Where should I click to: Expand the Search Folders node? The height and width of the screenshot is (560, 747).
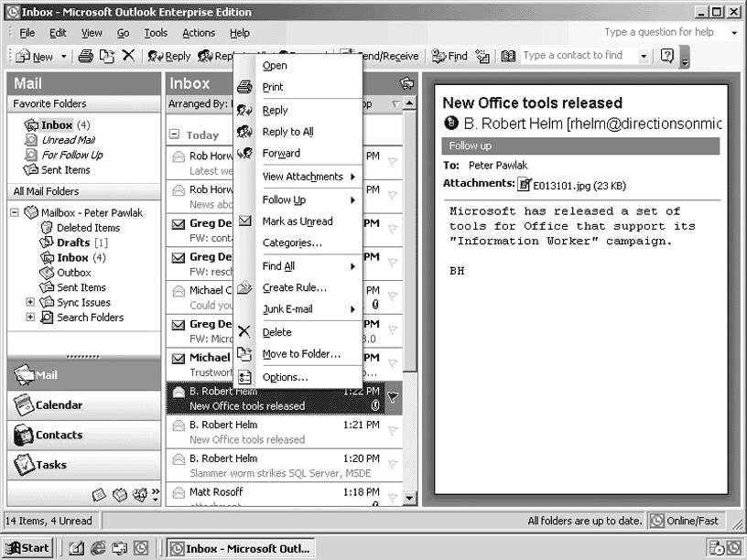pyautogui.click(x=30, y=317)
